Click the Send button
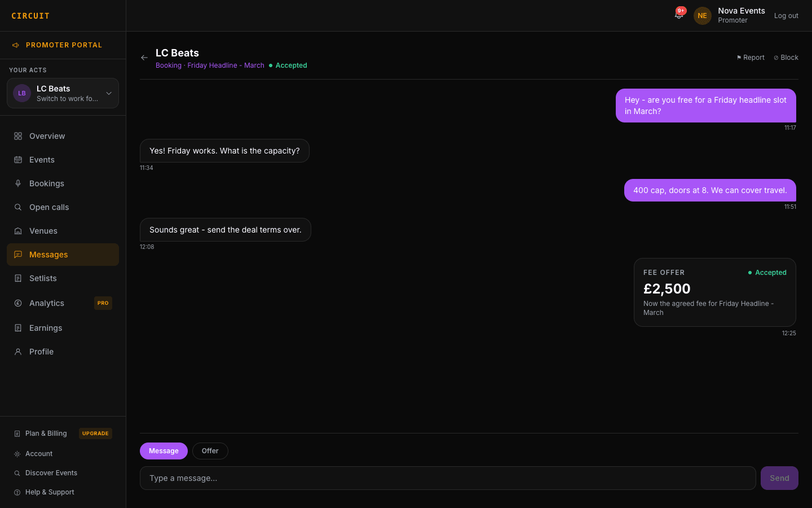Viewport: 812px width, 508px height. tap(779, 478)
